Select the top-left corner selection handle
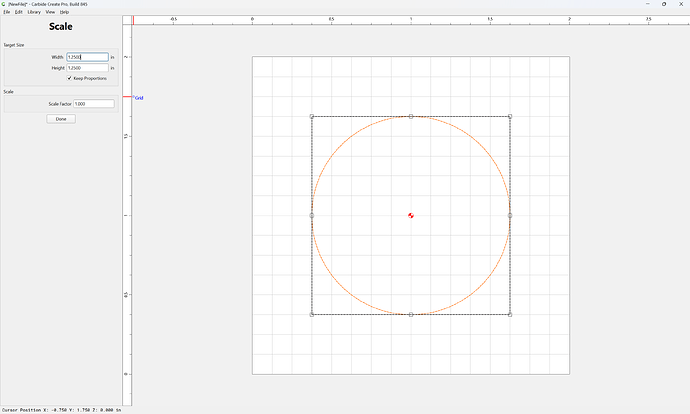The width and height of the screenshot is (690, 414). pos(312,117)
